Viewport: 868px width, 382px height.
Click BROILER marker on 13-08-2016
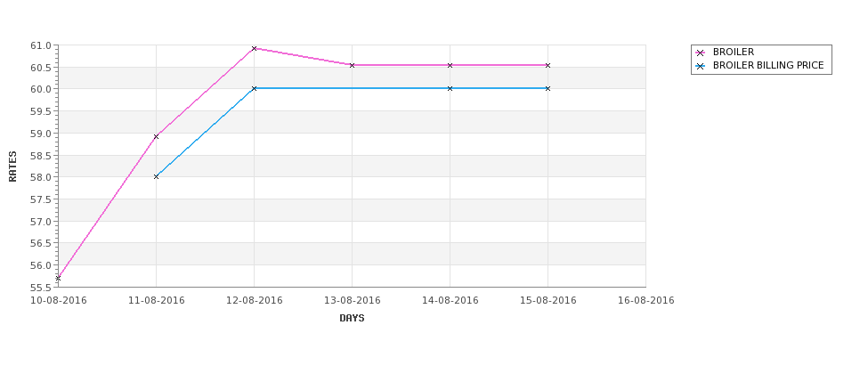coord(352,65)
